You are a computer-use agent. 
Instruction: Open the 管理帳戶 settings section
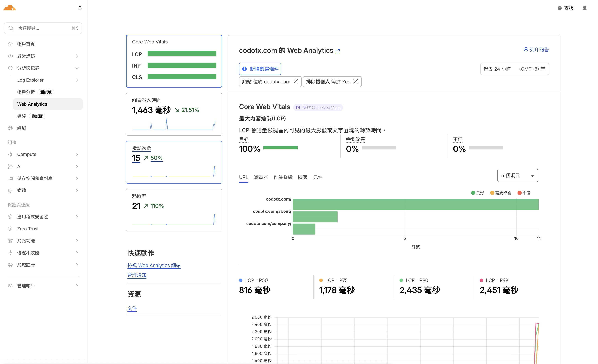(x=26, y=286)
